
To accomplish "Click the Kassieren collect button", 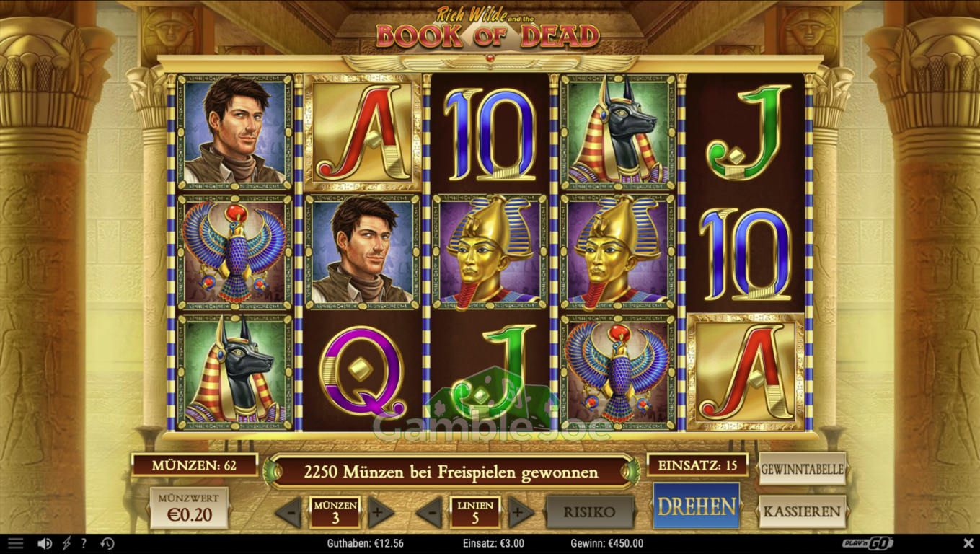I will click(x=803, y=511).
